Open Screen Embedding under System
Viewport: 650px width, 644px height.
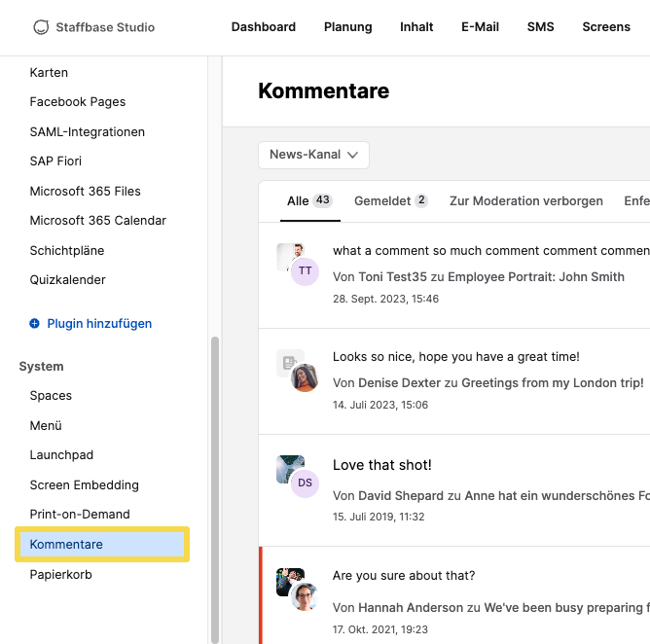pyautogui.click(x=84, y=484)
